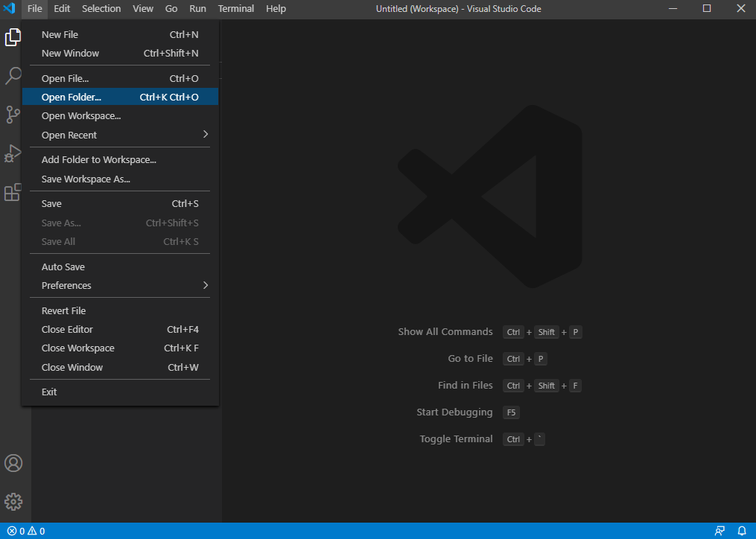Open the Search view icon
The height and width of the screenshot is (539, 756).
tap(13, 76)
